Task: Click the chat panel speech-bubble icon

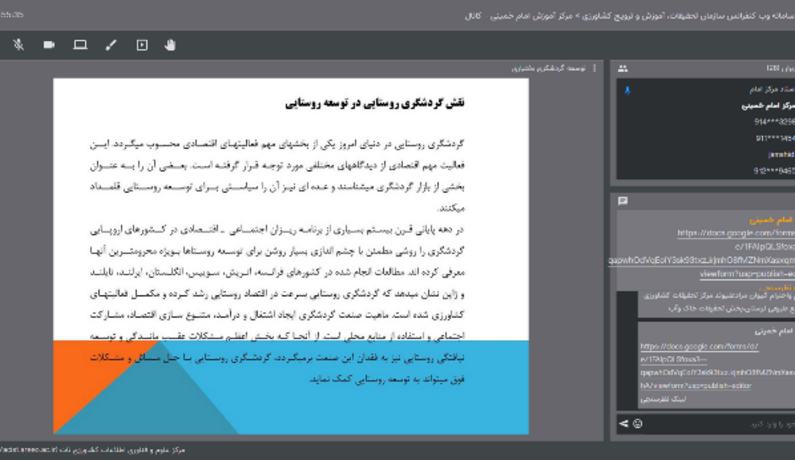Action: pyautogui.click(x=623, y=201)
